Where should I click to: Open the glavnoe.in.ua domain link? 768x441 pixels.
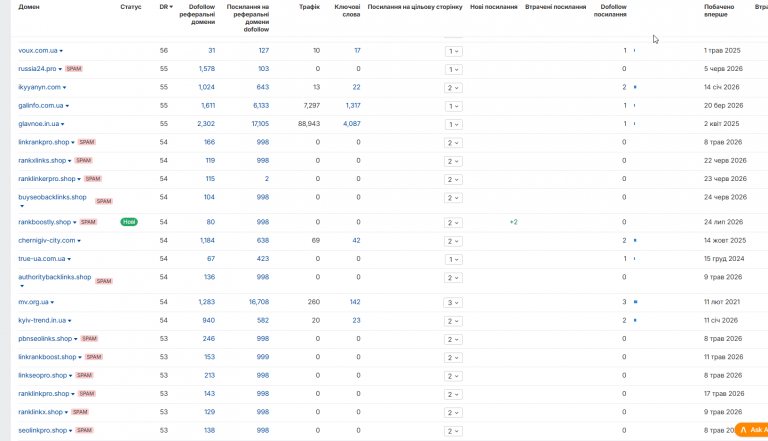pos(39,124)
